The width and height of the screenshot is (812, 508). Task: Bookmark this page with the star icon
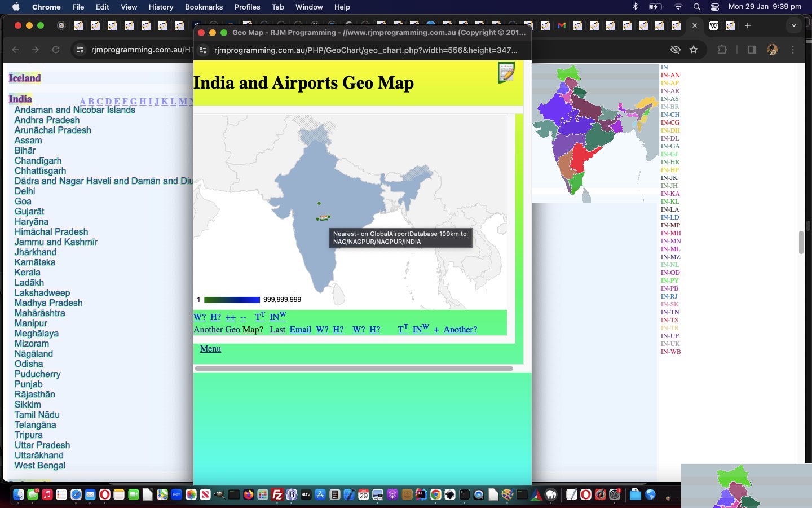tap(694, 50)
